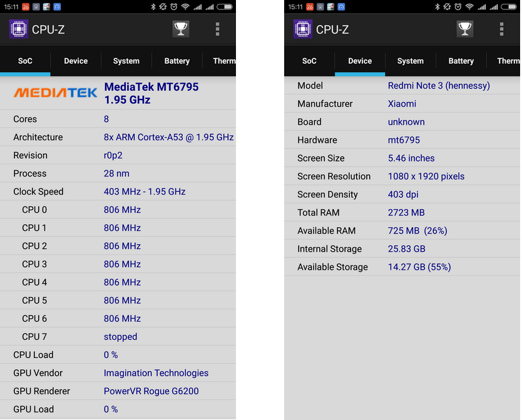Screen dimensions: 522x420
Task: Tap the Manufacturer value "Xiaomi"
Action: pyautogui.click(x=402, y=104)
